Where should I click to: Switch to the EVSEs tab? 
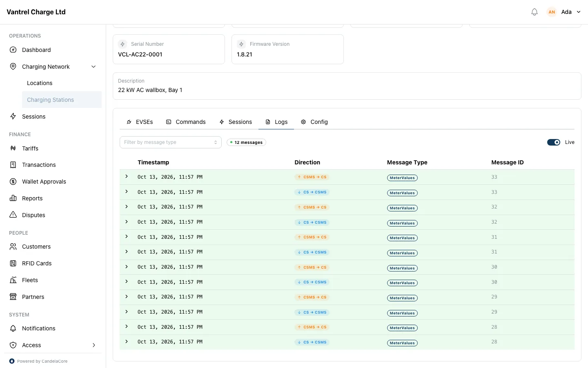pos(140,122)
